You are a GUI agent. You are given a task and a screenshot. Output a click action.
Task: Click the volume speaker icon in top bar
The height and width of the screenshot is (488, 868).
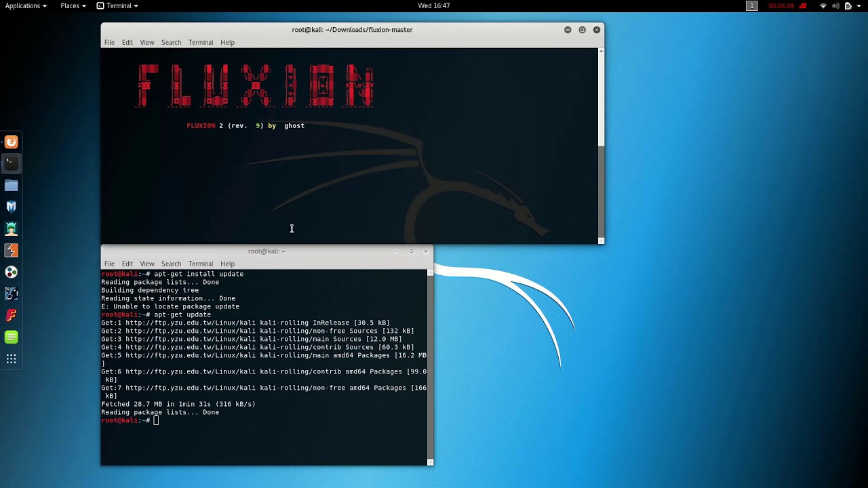(x=835, y=5)
